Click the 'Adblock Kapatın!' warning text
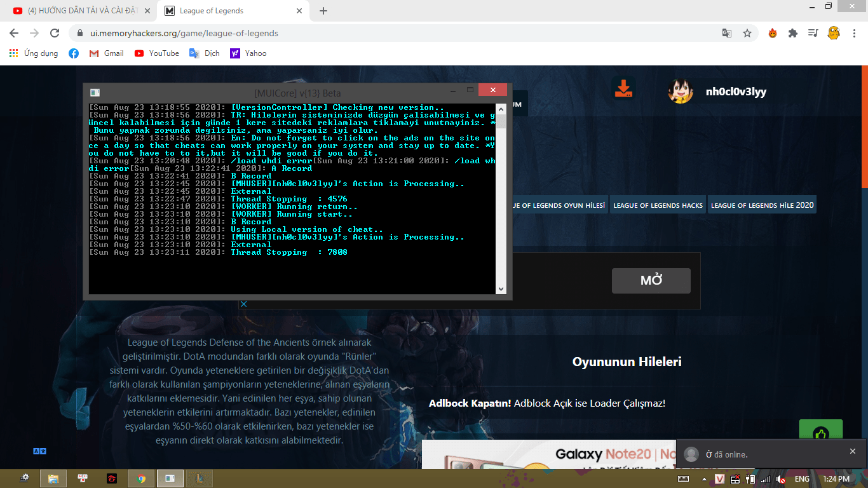The height and width of the screenshot is (488, 868). tap(470, 403)
